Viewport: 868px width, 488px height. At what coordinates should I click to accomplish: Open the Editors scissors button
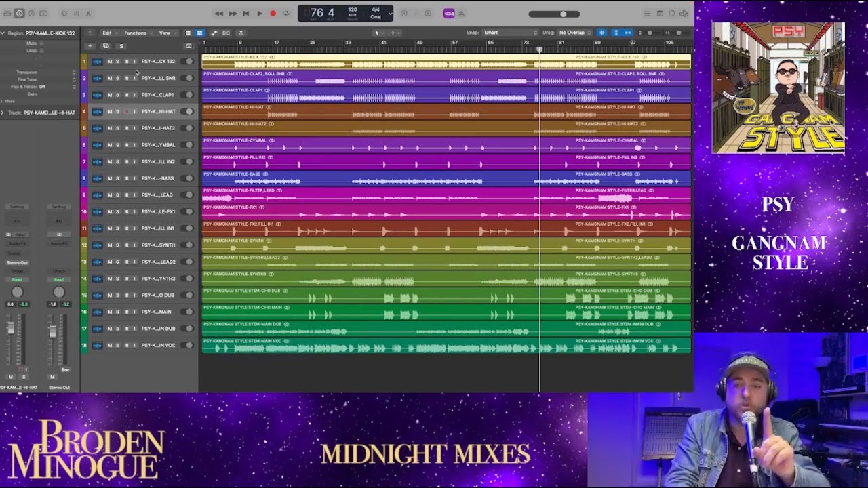click(x=89, y=14)
